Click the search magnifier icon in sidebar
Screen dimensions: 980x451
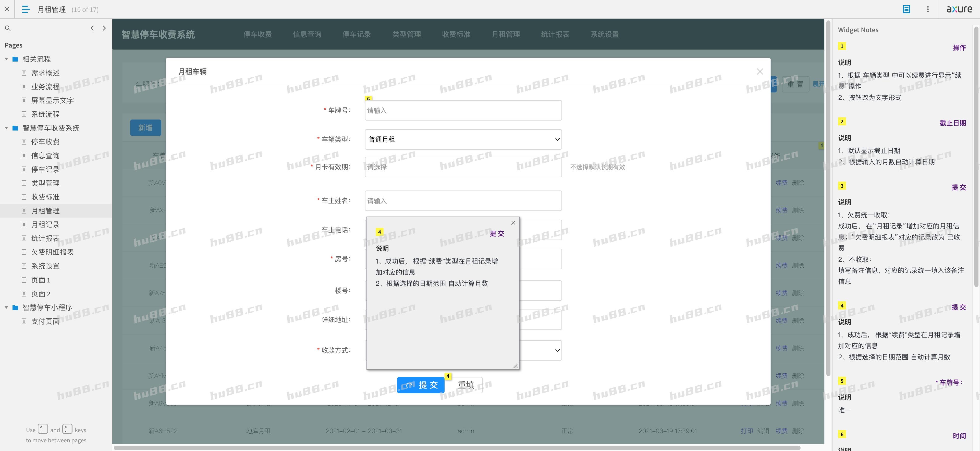[x=8, y=28]
